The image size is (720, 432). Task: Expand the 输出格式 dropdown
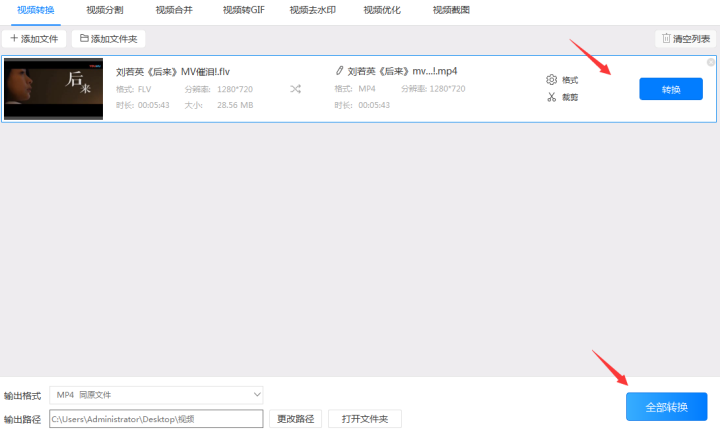coord(156,395)
